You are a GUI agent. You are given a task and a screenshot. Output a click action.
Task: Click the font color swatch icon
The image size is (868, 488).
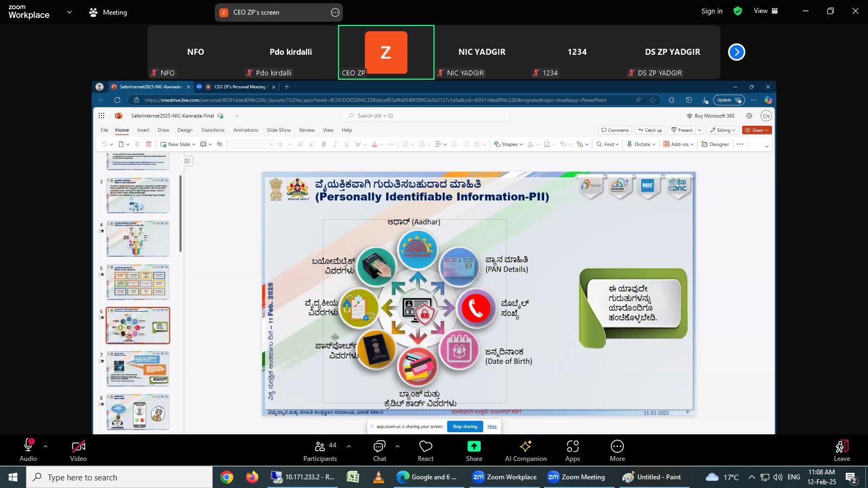[374, 144]
